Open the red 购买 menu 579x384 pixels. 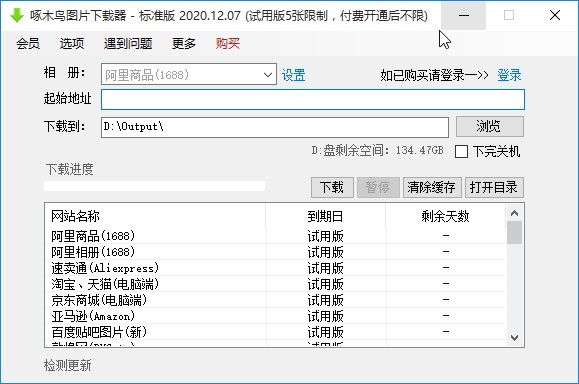(x=228, y=44)
